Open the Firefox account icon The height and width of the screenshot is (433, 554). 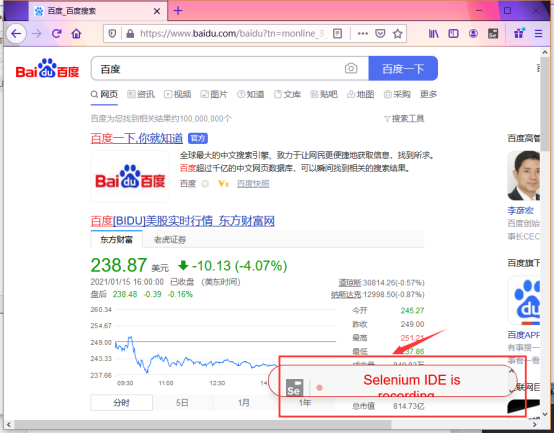473,34
